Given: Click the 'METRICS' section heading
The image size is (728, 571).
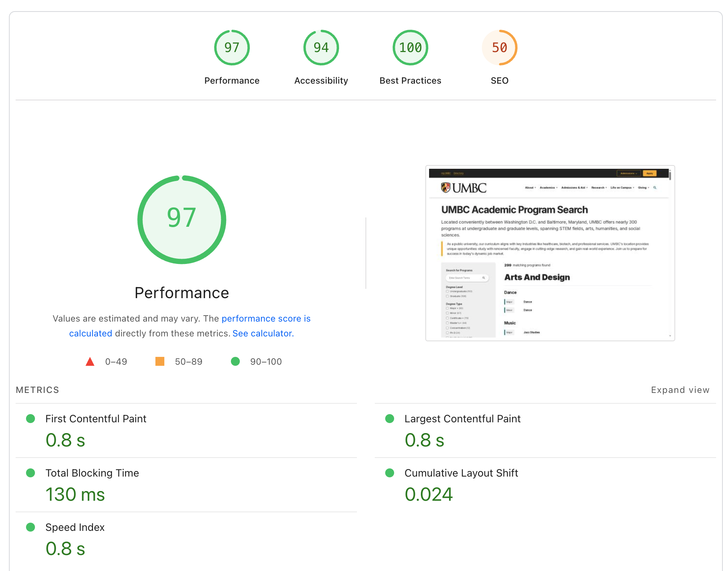Looking at the screenshot, I should [x=38, y=390].
